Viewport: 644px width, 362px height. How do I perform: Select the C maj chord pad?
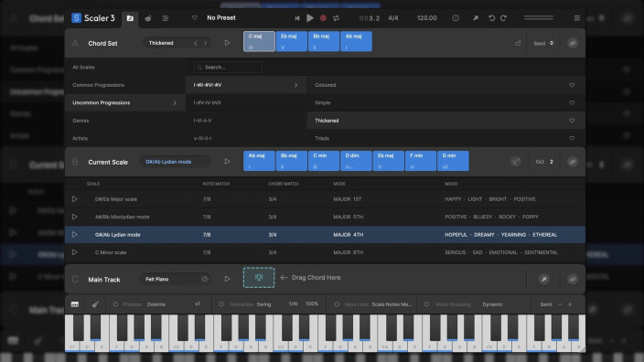tap(259, 41)
